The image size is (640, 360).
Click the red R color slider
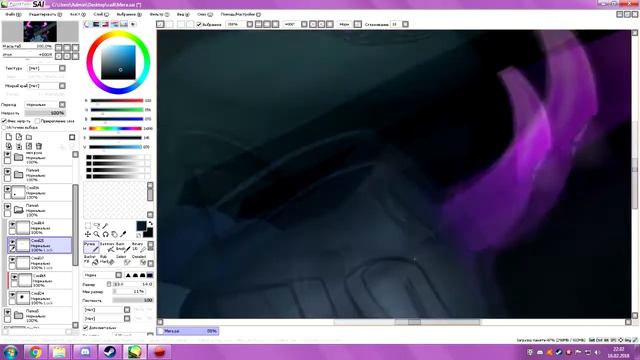pyautogui.click(x=117, y=100)
